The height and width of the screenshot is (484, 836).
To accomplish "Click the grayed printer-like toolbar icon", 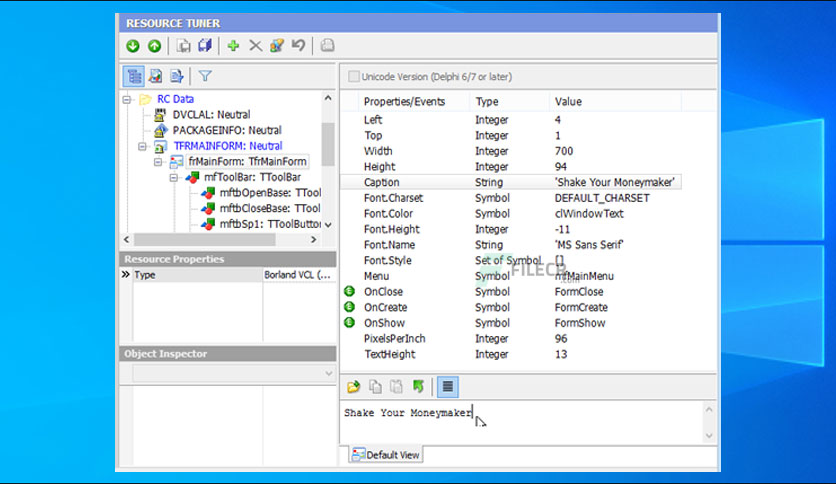I will click(327, 46).
